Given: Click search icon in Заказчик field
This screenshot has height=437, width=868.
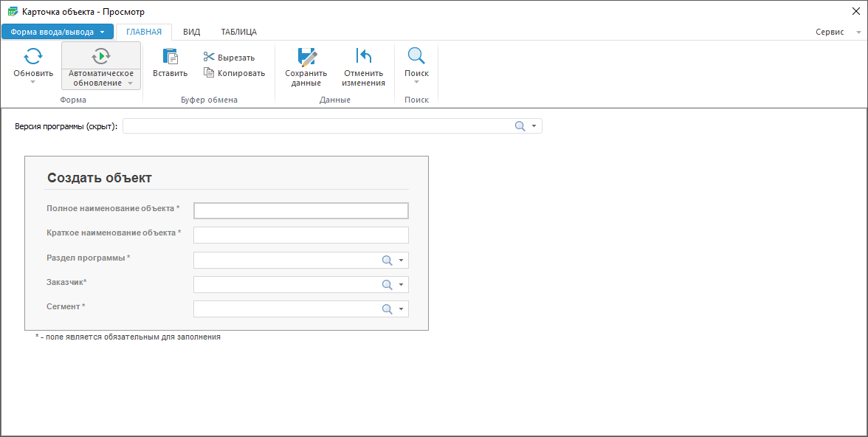Looking at the screenshot, I should pyautogui.click(x=387, y=285).
